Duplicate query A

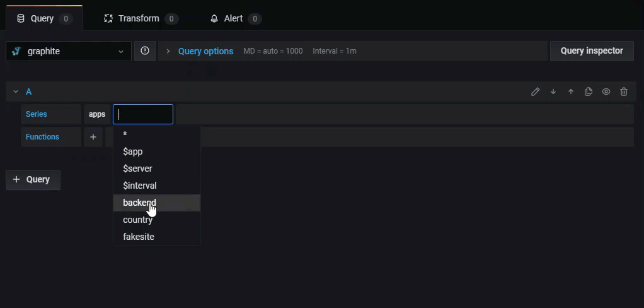point(589,92)
